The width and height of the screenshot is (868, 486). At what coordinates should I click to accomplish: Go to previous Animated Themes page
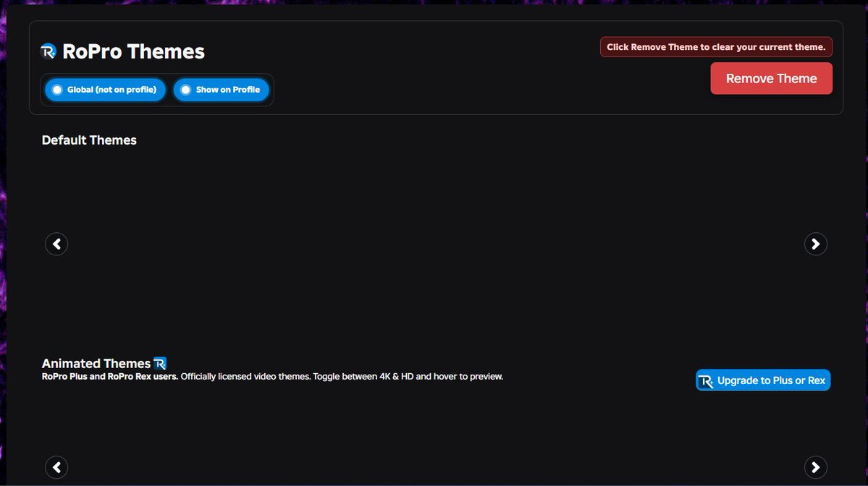(x=56, y=467)
